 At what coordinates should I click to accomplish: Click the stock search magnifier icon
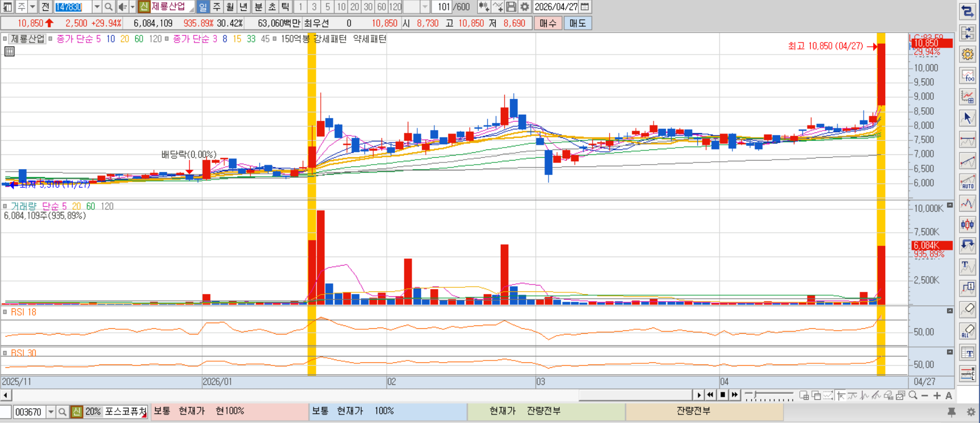tap(108, 7)
